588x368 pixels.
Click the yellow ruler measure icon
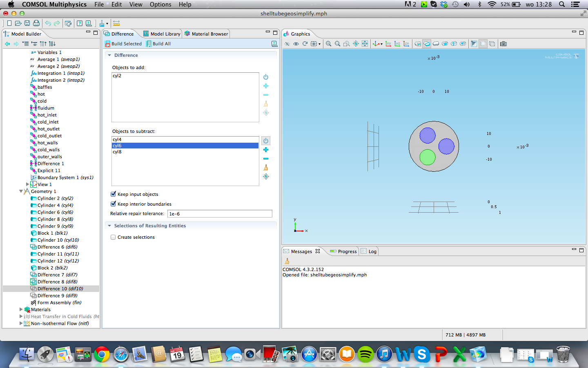tap(116, 23)
